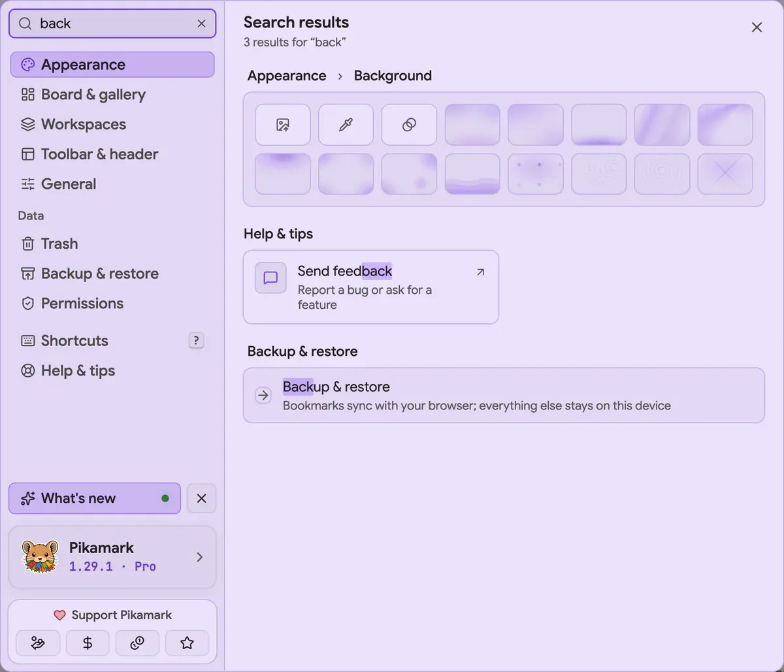
Task: Open the Backup & restore search result
Action: [x=504, y=395]
